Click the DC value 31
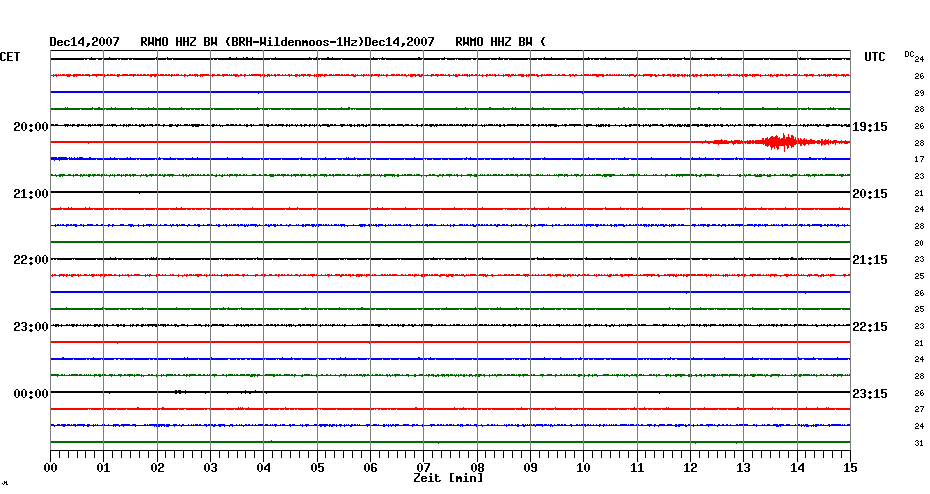 coord(919,443)
